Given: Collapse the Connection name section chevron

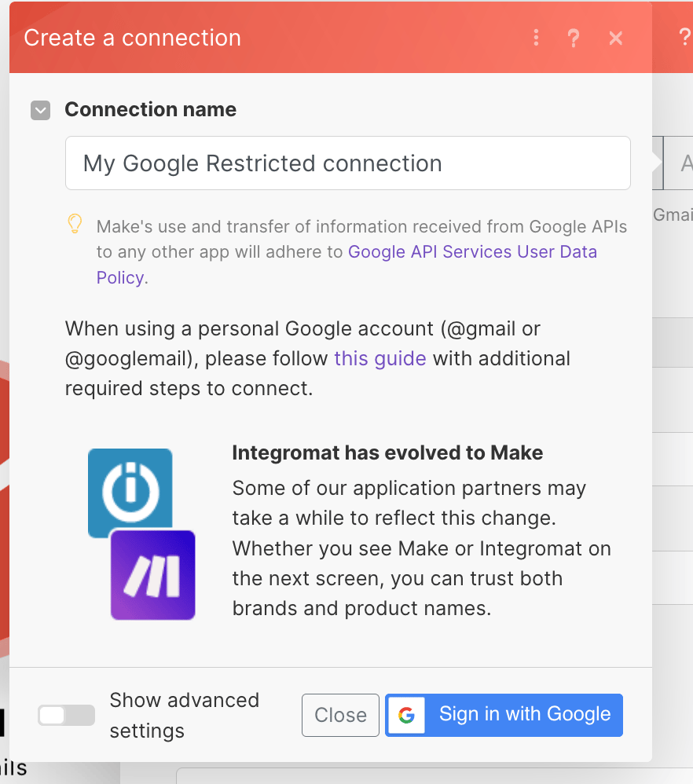Looking at the screenshot, I should pyautogui.click(x=41, y=111).
